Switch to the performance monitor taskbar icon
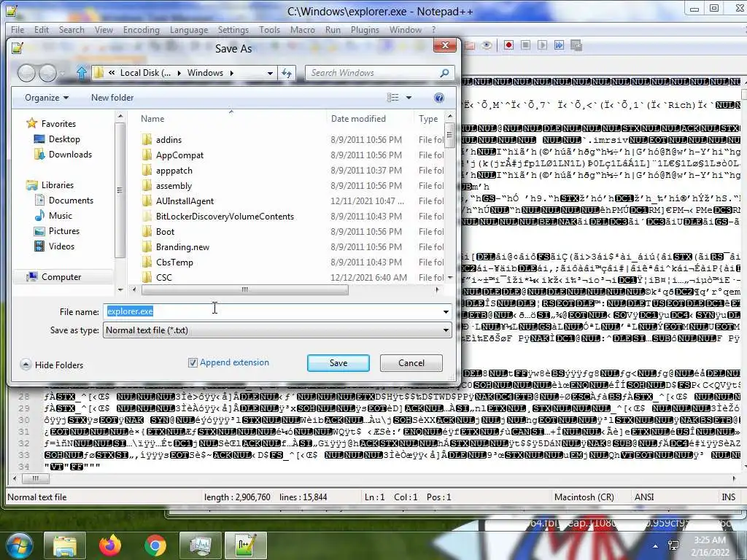747x560 pixels. 201,545
